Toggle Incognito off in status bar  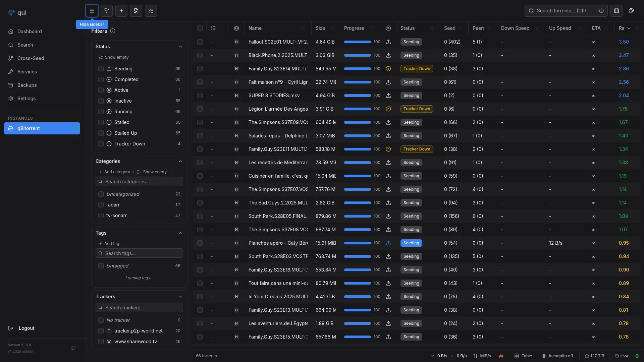click(557, 356)
